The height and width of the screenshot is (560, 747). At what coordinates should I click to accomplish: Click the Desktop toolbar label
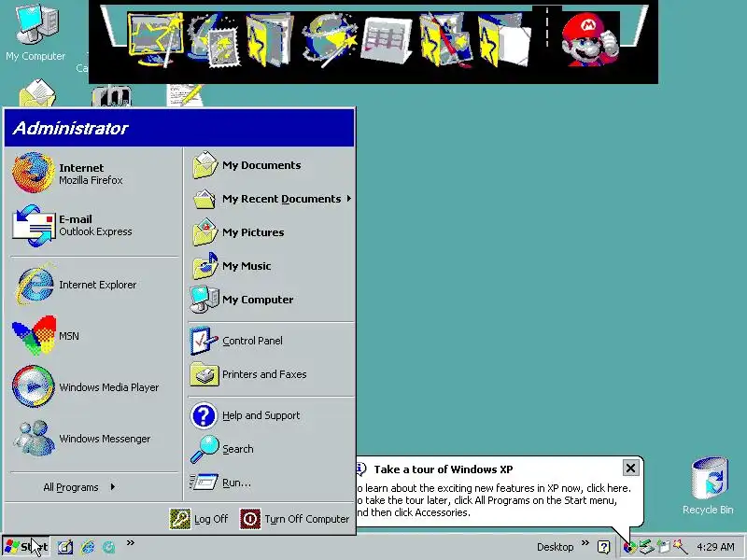[x=556, y=547]
